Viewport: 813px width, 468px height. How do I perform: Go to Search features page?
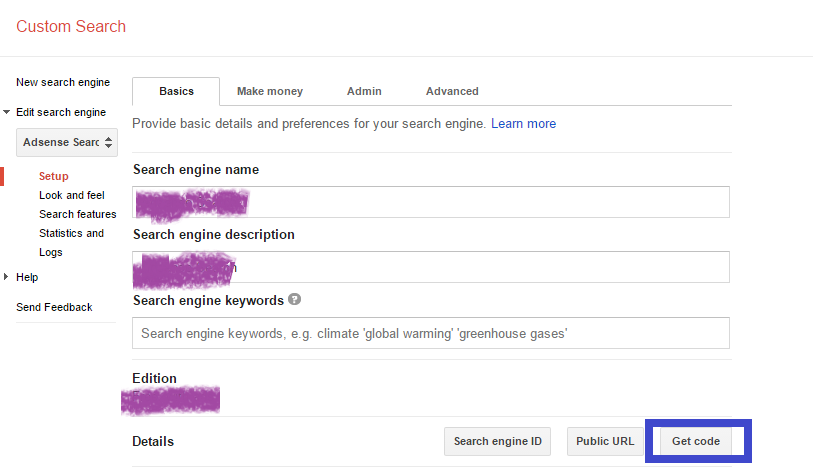tap(77, 214)
